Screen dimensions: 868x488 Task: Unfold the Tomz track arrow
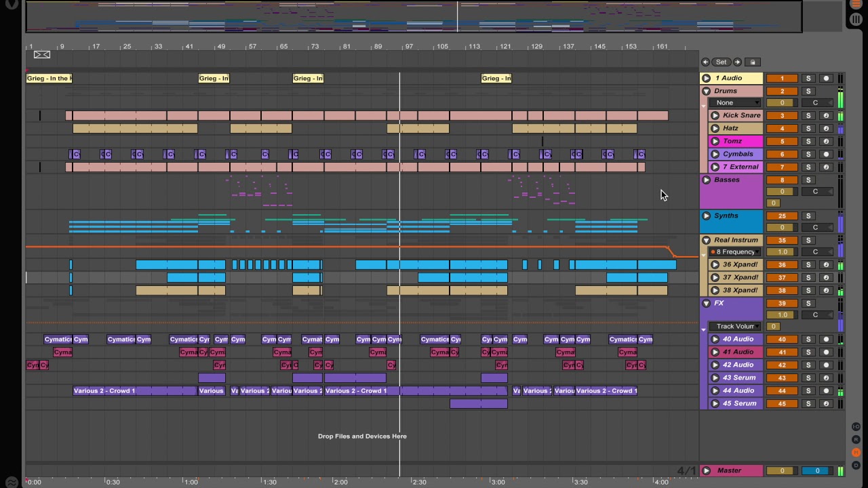tap(715, 141)
